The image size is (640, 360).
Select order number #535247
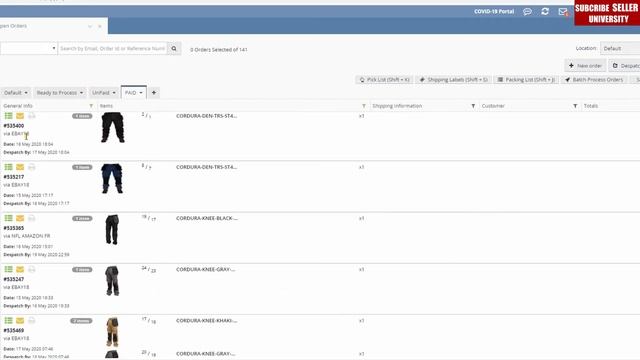(x=13, y=279)
